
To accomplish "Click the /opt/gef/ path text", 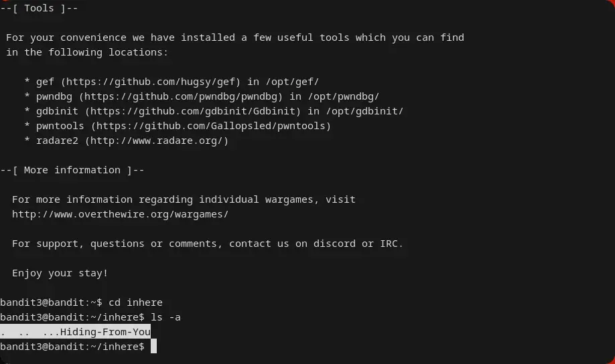I will 292,82.
